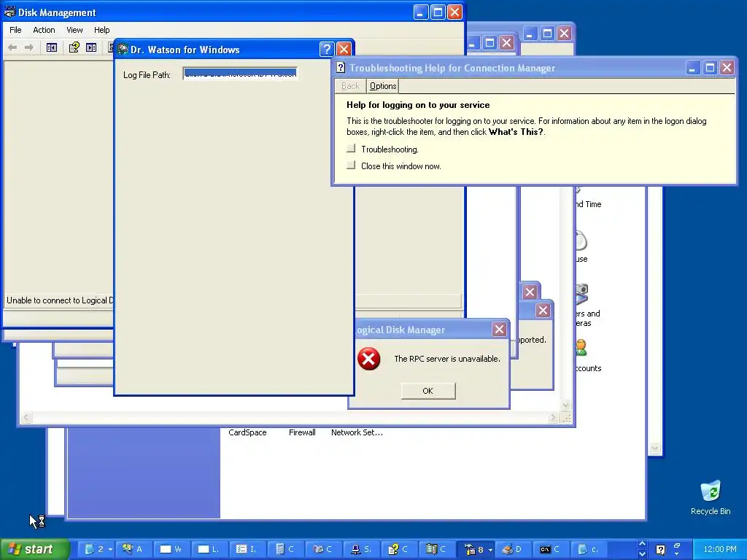Switch to taskbar button labeled S

tap(360, 549)
